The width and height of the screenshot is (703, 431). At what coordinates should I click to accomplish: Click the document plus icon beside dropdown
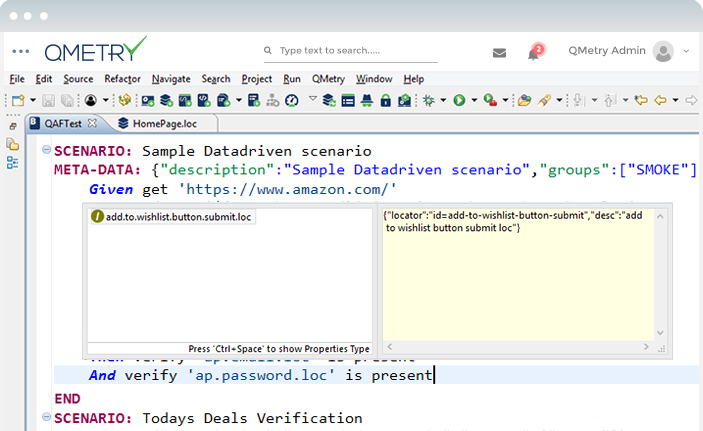tap(223, 100)
